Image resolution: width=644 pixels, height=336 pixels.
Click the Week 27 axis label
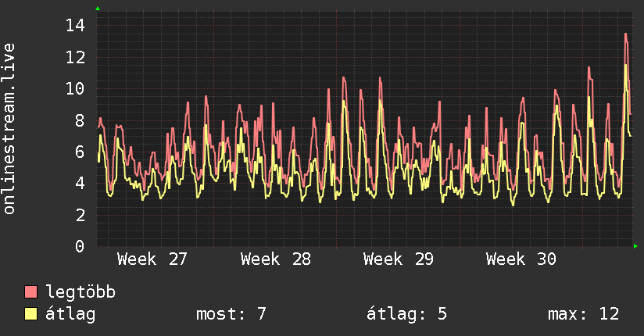pos(152,259)
